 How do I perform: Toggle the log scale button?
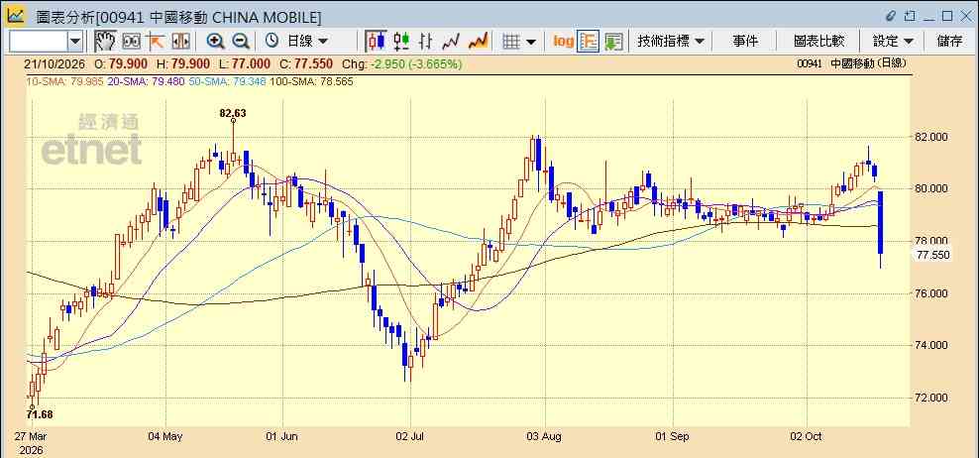click(x=563, y=42)
